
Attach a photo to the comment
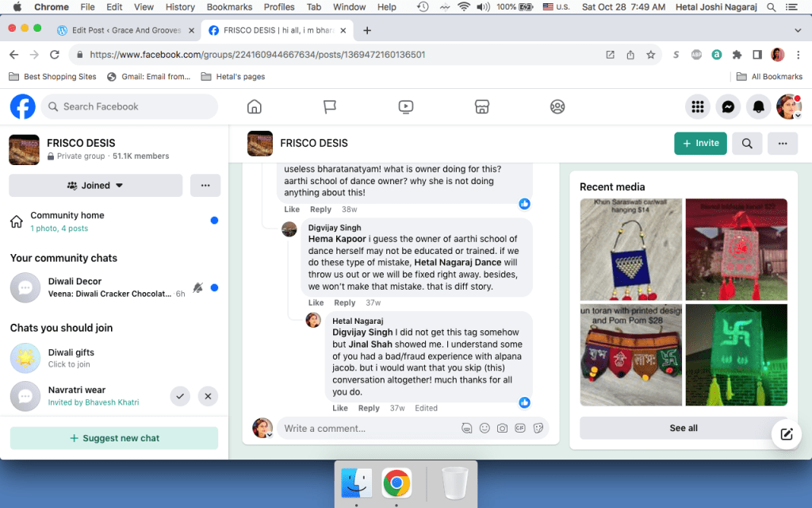502,428
